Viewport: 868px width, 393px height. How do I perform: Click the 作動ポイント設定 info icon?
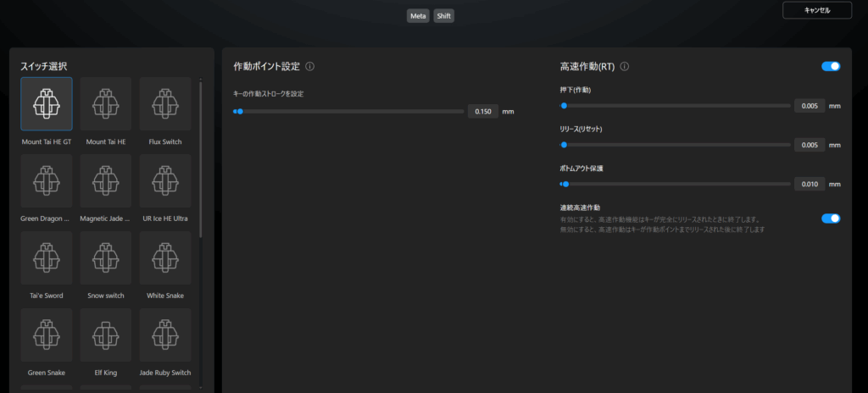tap(310, 66)
